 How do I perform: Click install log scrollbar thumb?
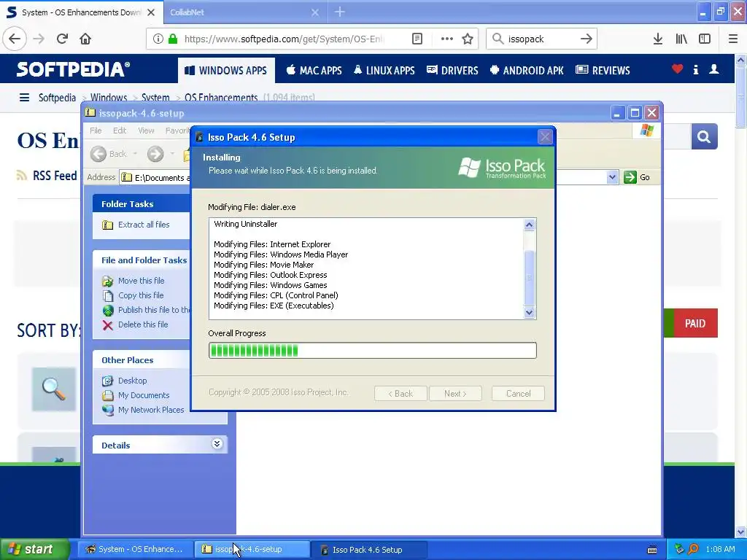click(529, 278)
